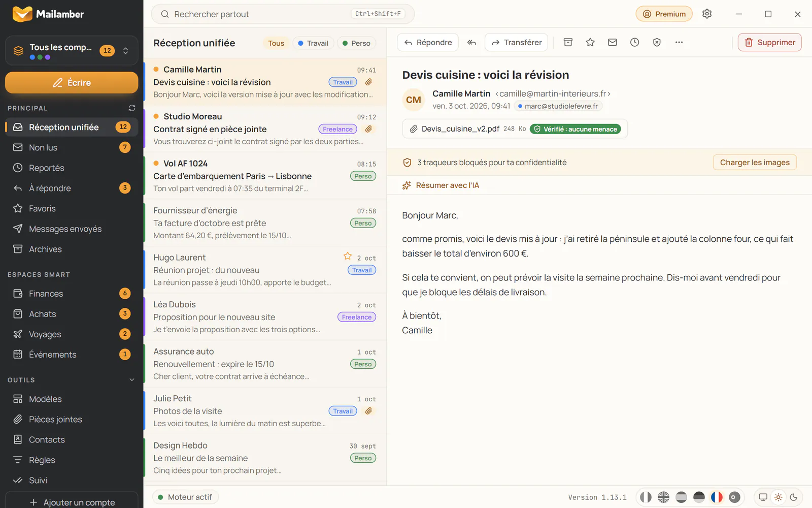Filter inbox by Perso account
This screenshot has width=812, height=508.
click(x=357, y=43)
